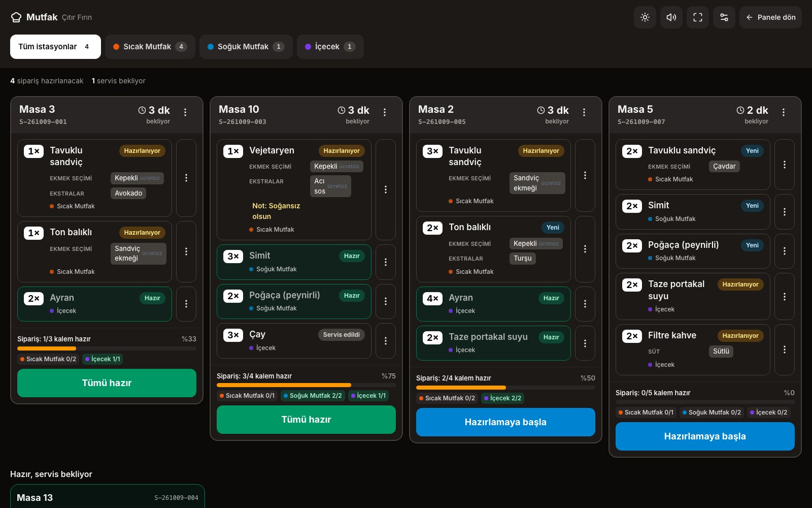The height and width of the screenshot is (508, 812).
Task: Open options for Masa 10 Çay item
Action: (386, 341)
